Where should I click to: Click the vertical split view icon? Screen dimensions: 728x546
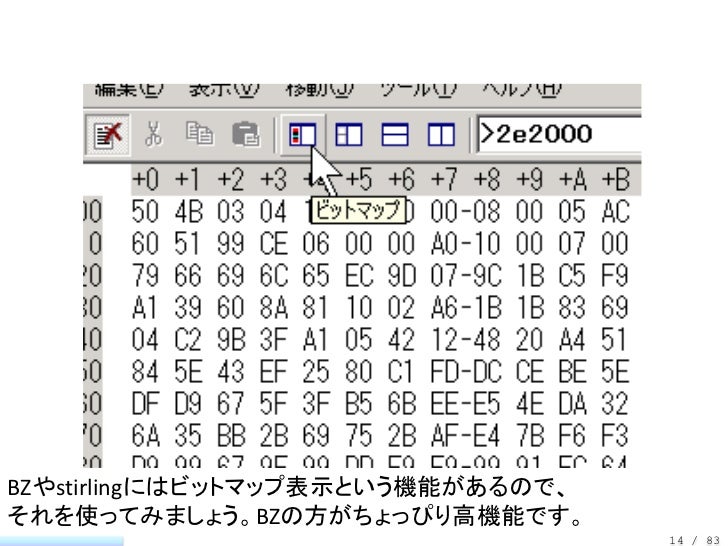[x=441, y=135]
